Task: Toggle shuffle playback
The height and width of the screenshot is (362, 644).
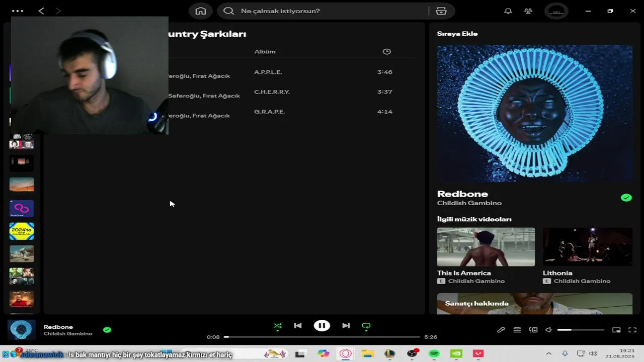Action: [x=278, y=326]
